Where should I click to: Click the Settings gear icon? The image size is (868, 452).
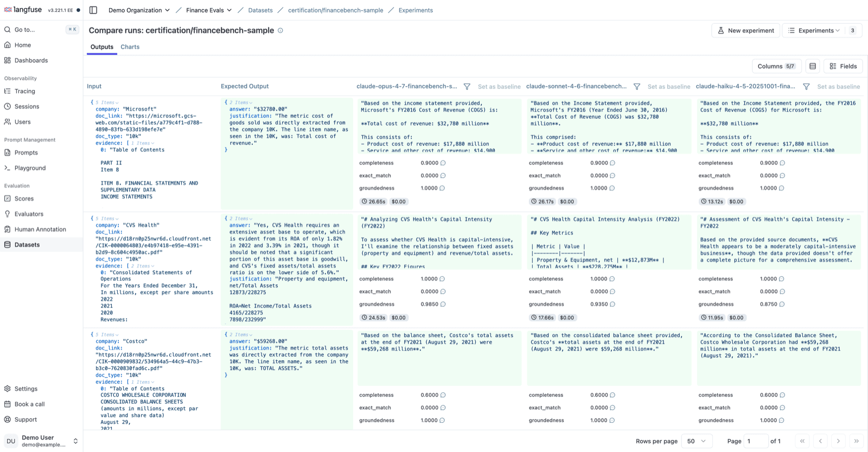pyautogui.click(x=8, y=389)
